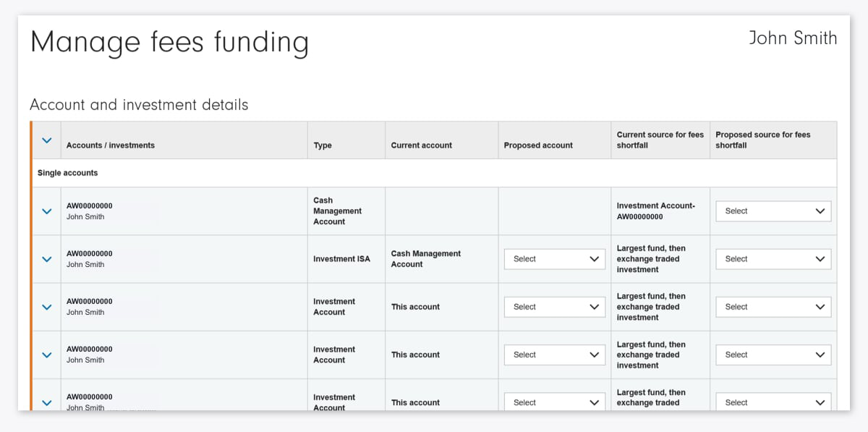Expand the second Investment Account row

46,355
